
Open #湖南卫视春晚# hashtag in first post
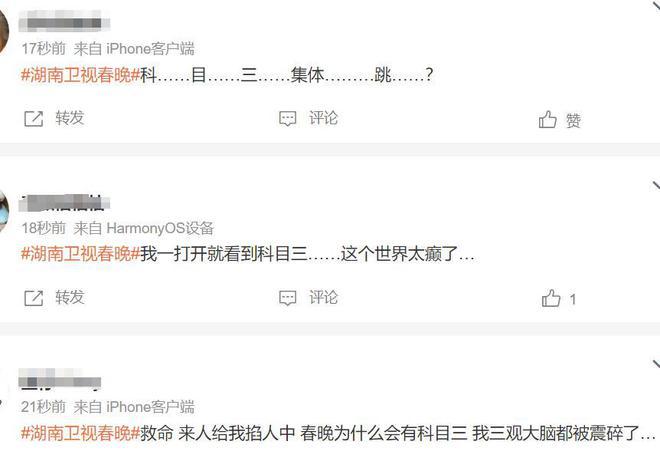(80, 75)
